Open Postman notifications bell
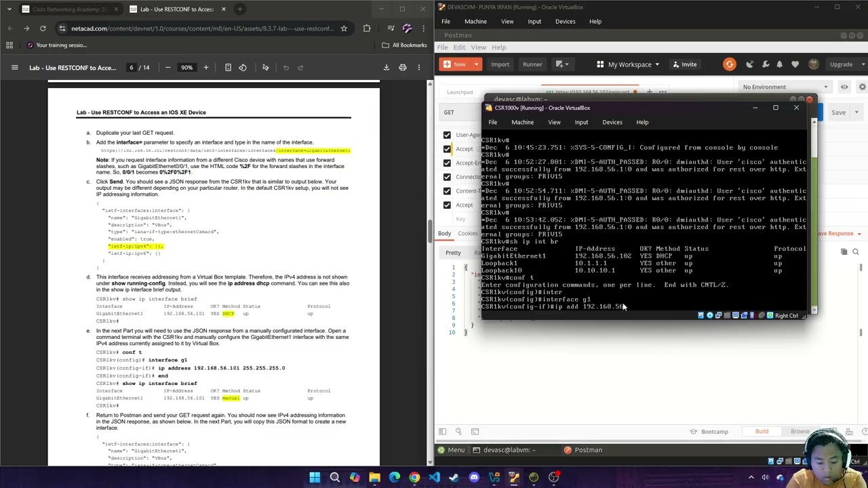The height and width of the screenshot is (488, 868). pos(779,64)
